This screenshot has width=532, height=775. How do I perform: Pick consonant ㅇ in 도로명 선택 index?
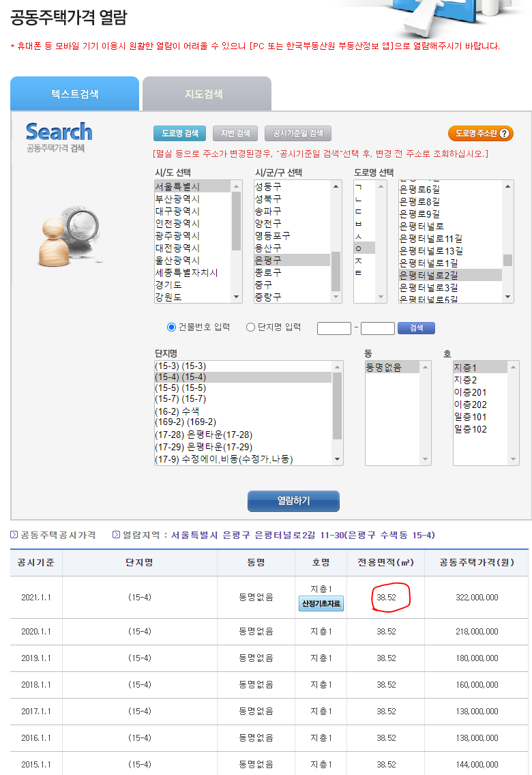tap(364, 248)
